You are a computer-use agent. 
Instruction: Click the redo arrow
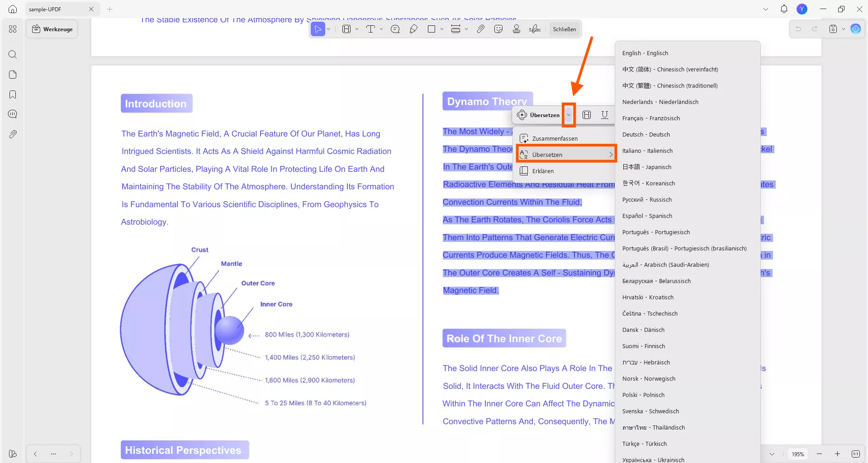tap(815, 29)
